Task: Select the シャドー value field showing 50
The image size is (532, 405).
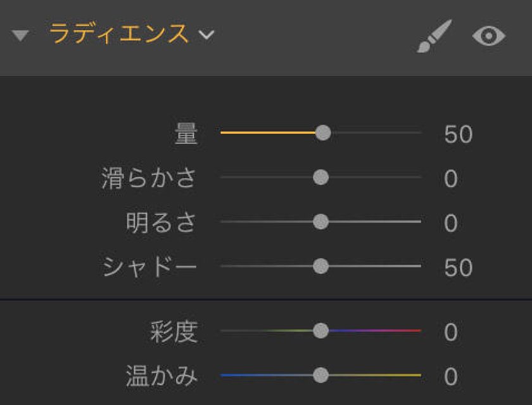Action: [459, 268]
